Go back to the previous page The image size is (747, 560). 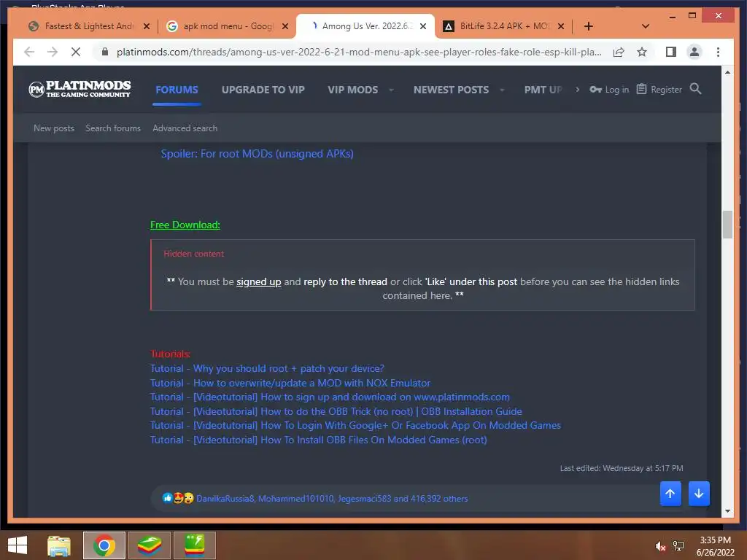point(29,52)
